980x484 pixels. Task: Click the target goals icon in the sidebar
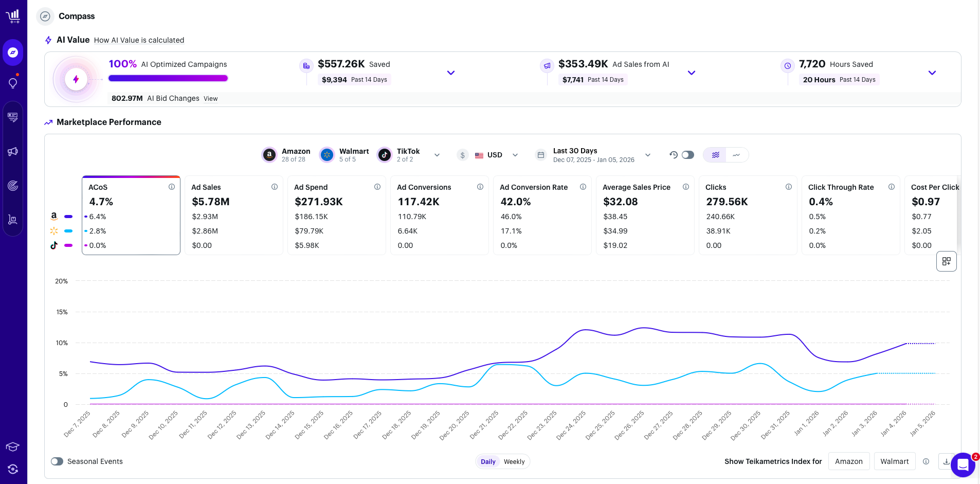pos(13,186)
